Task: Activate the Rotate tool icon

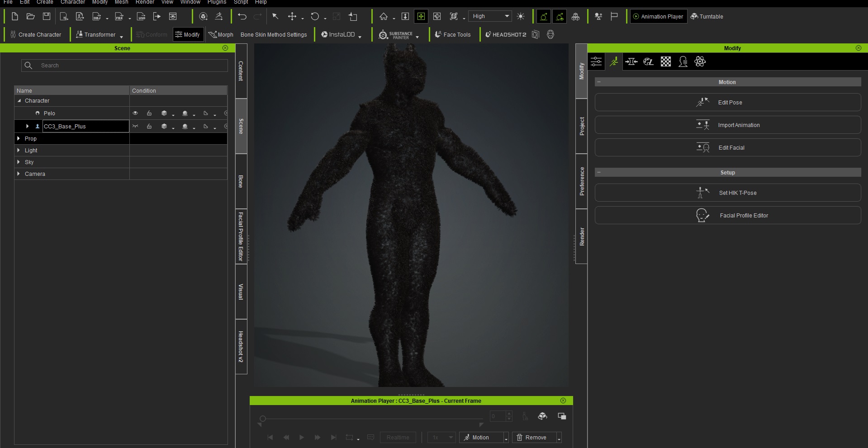Action: (x=315, y=17)
